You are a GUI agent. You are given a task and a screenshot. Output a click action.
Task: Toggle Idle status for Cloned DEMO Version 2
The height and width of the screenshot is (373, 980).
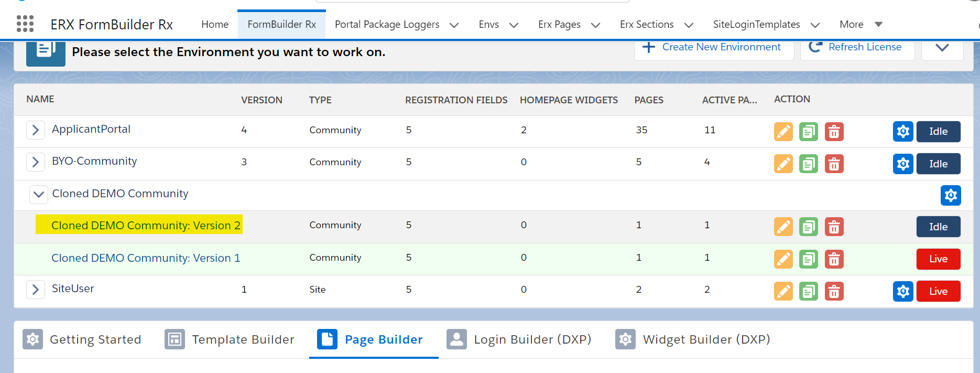pyautogui.click(x=938, y=227)
